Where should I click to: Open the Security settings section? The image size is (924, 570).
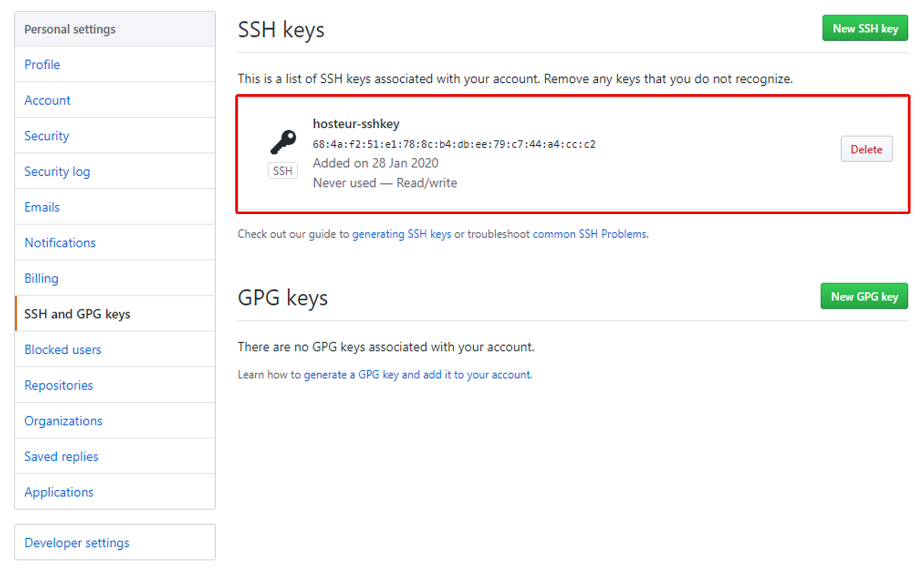[47, 136]
